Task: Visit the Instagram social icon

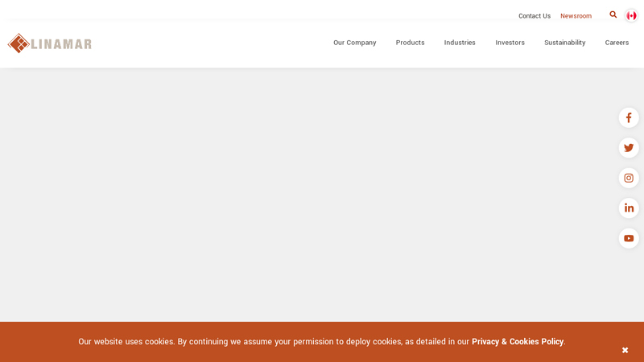Action: tap(629, 179)
